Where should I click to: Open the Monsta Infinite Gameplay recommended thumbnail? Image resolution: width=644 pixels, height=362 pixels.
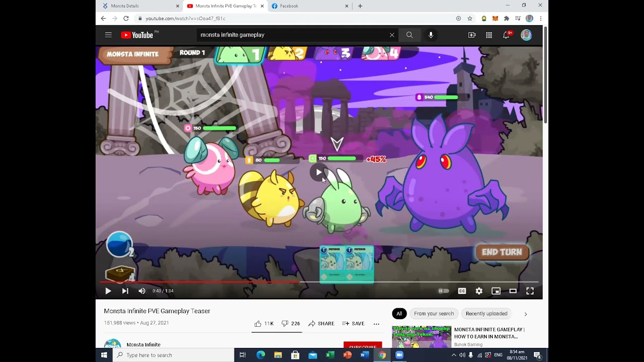pyautogui.click(x=422, y=337)
